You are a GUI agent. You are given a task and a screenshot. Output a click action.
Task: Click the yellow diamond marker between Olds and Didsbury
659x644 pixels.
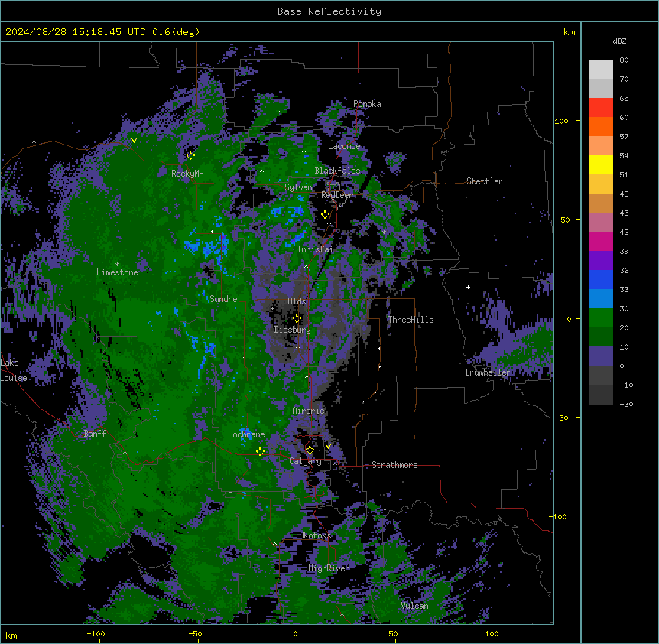tap(297, 319)
